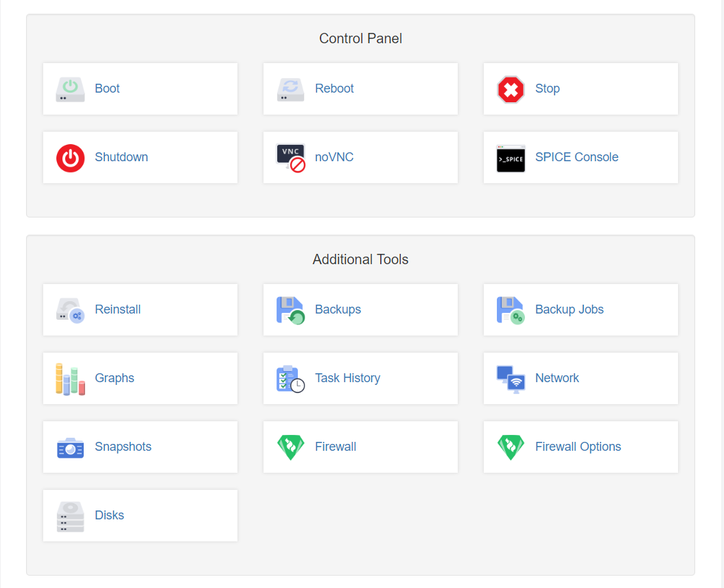724x588 pixels.
Task: Click the Snapshots camera icon
Action: pos(70,448)
